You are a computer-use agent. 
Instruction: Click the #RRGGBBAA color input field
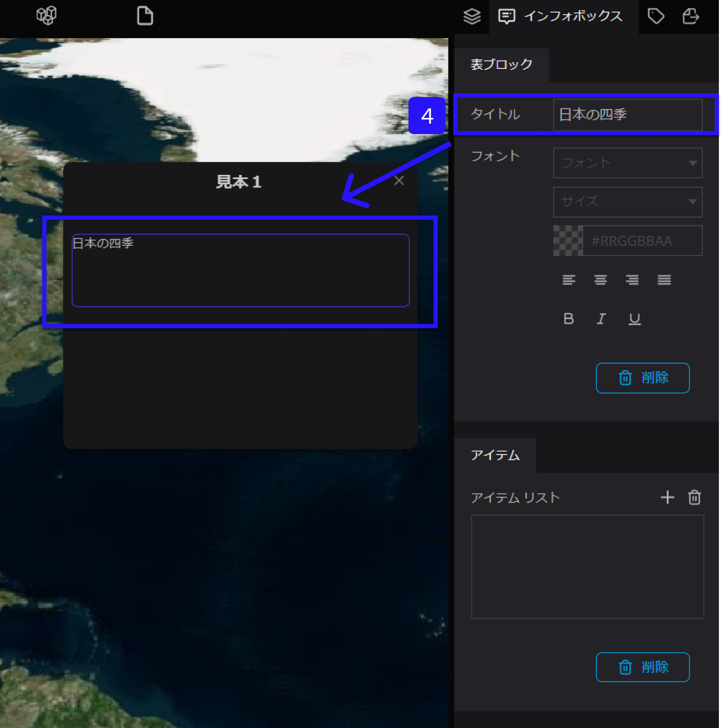click(642, 241)
